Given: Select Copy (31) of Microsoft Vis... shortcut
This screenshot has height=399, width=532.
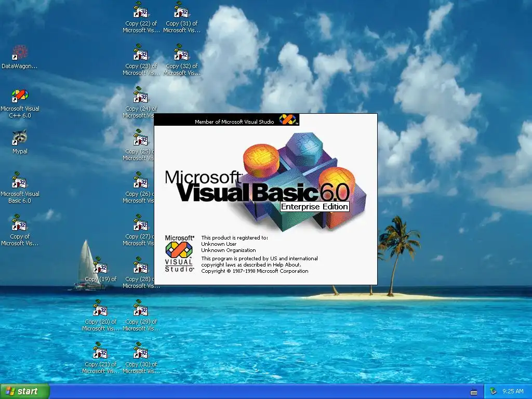Looking at the screenshot, I should [x=182, y=17].
